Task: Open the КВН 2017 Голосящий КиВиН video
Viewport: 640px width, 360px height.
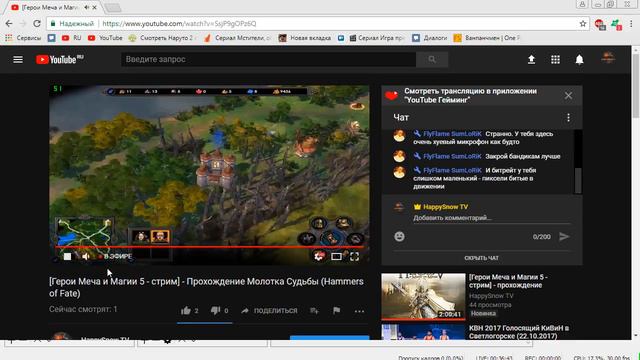Action: tap(519, 332)
